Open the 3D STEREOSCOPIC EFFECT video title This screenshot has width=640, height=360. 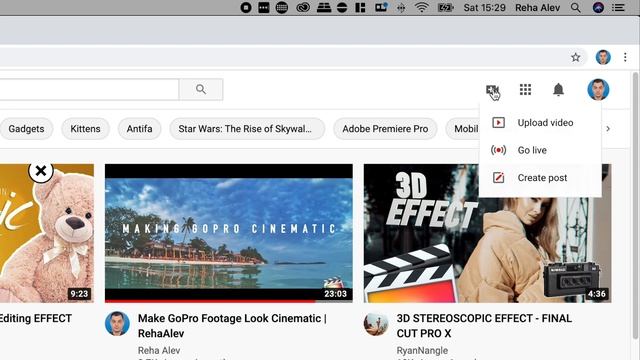pos(484,326)
